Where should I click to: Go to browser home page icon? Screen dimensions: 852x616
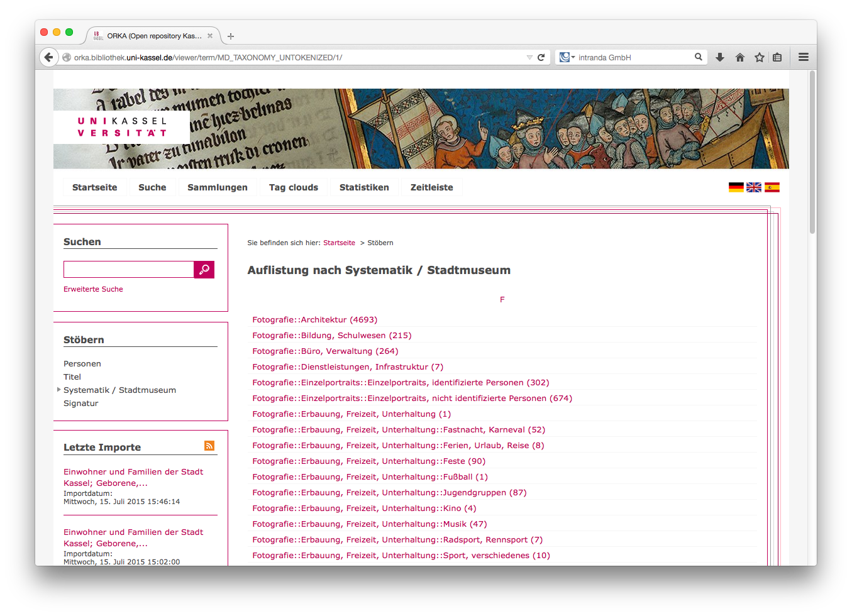tap(740, 57)
